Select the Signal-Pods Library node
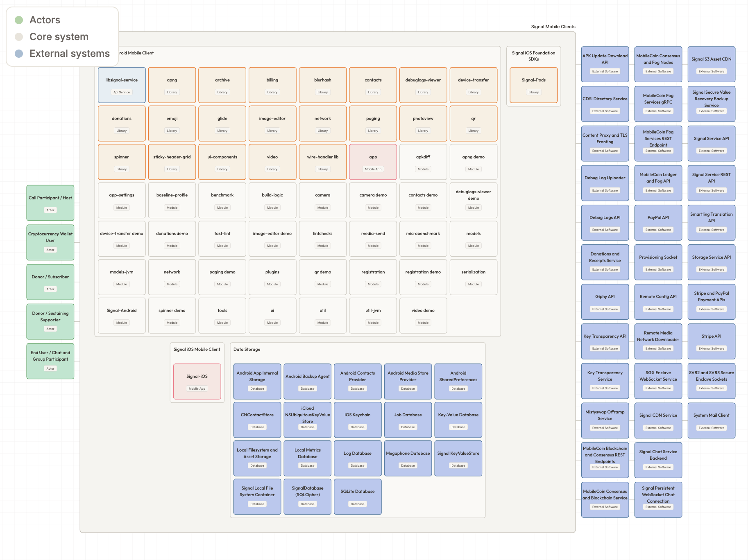This screenshot has width=748, height=560. (534, 85)
